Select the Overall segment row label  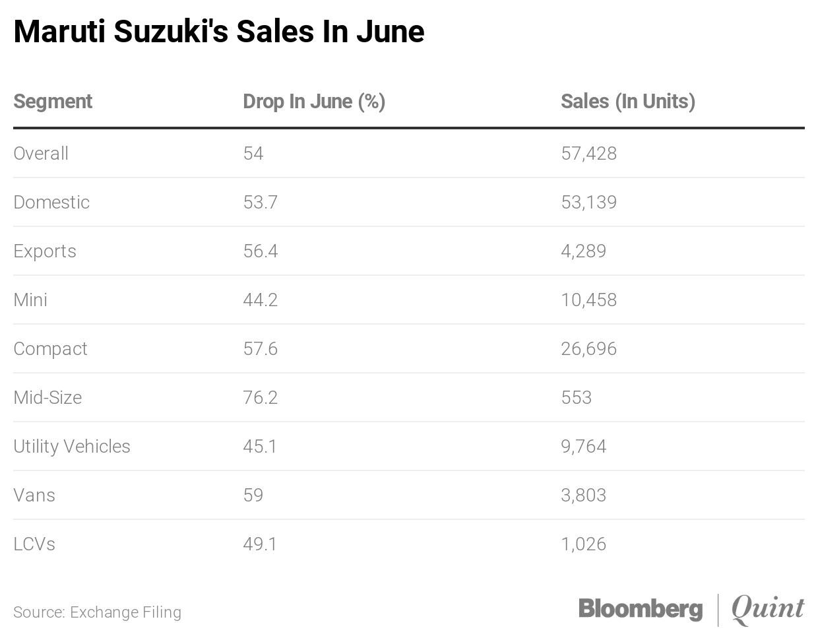click(41, 153)
